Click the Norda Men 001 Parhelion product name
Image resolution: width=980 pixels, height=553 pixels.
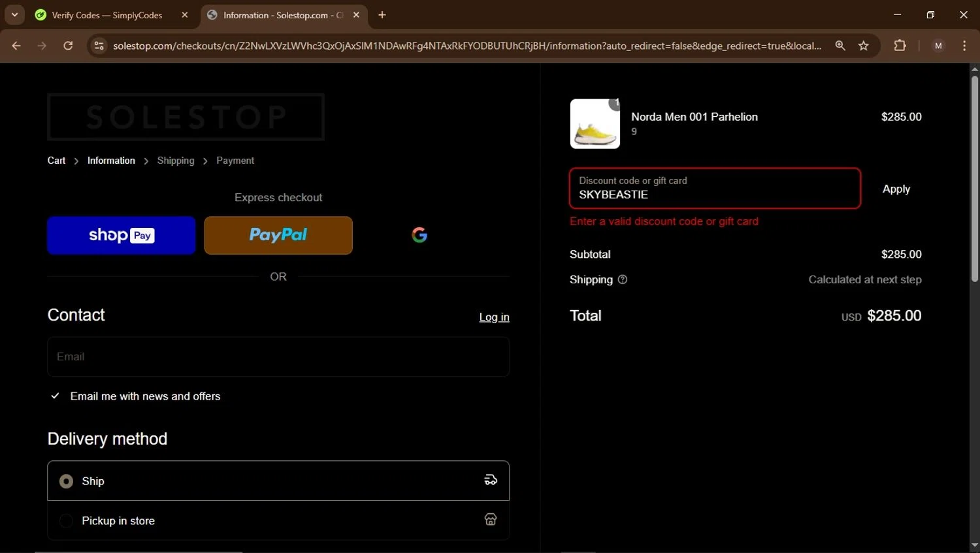694,117
